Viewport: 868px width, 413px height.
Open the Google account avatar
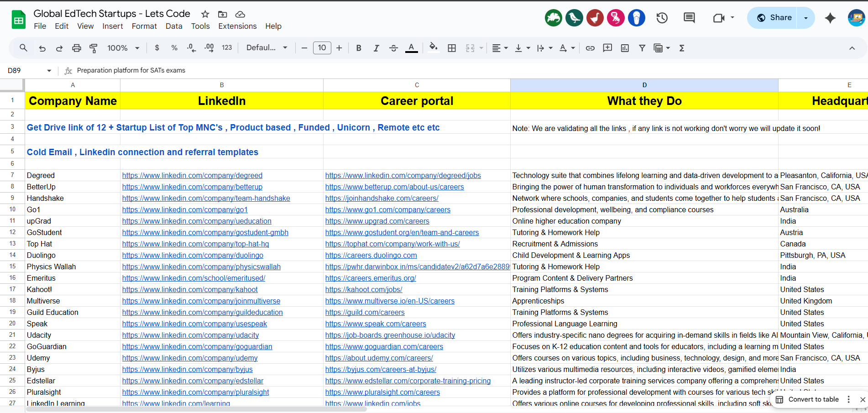[857, 18]
